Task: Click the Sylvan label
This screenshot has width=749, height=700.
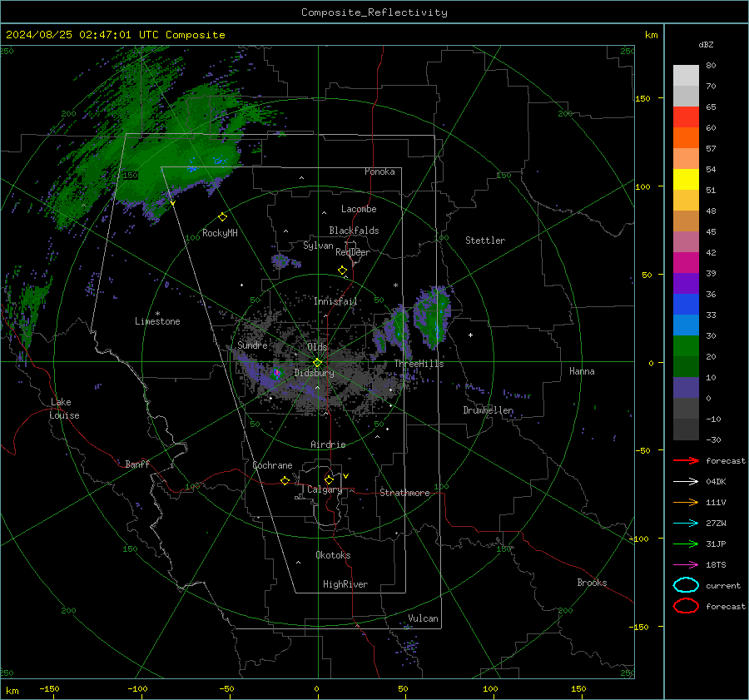Action: (318, 246)
